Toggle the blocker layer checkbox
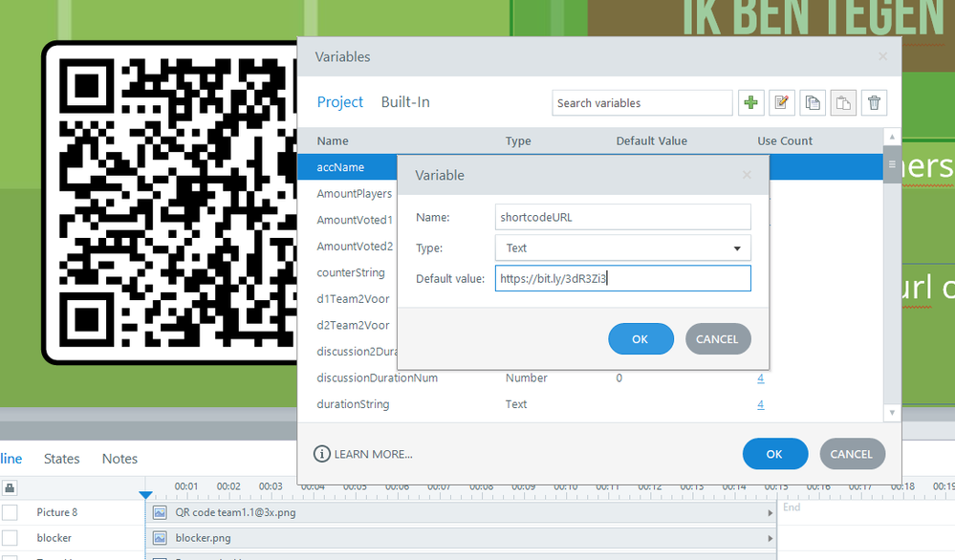 click(x=10, y=538)
